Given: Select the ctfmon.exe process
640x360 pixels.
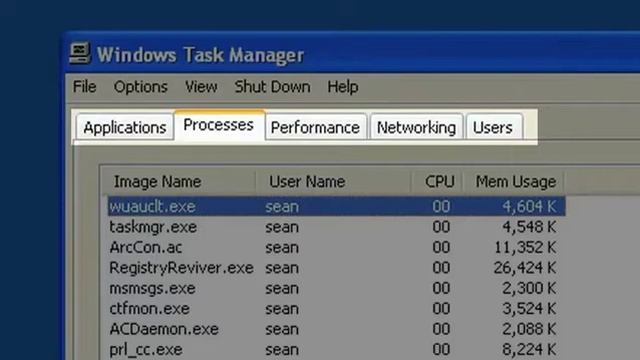Looking at the screenshot, I should (149, 309).
